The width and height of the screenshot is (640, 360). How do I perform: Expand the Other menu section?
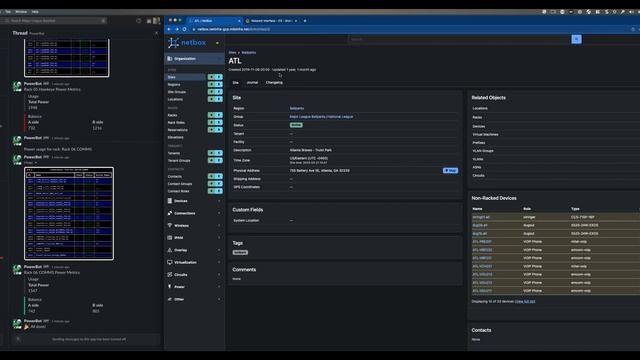coord(194,299)
